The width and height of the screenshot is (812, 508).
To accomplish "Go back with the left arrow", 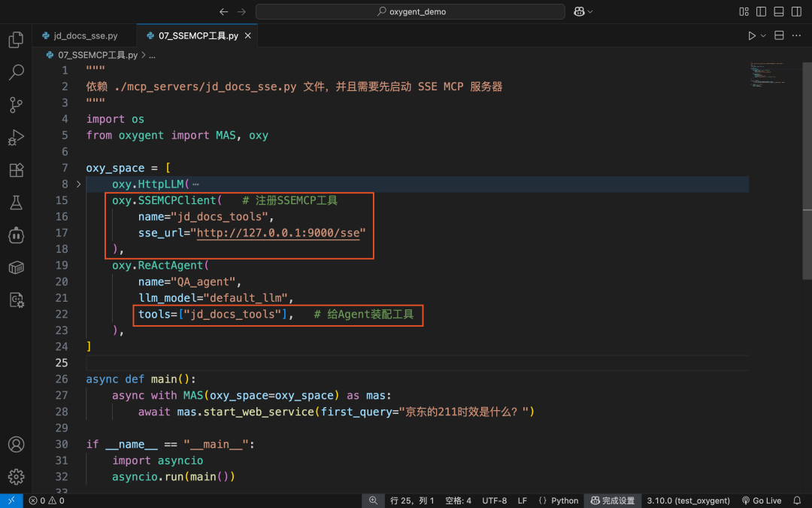I will coord(224,11).
